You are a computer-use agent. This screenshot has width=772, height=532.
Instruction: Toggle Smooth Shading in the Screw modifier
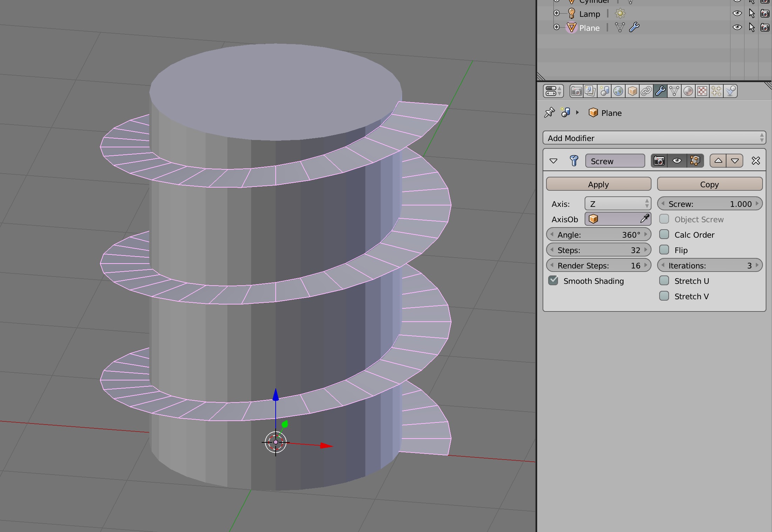click(x=553, y=281)
